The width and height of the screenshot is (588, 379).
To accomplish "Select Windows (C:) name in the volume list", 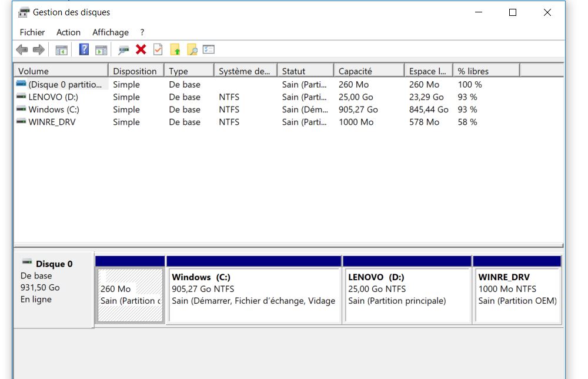I will tap(54, 109).
